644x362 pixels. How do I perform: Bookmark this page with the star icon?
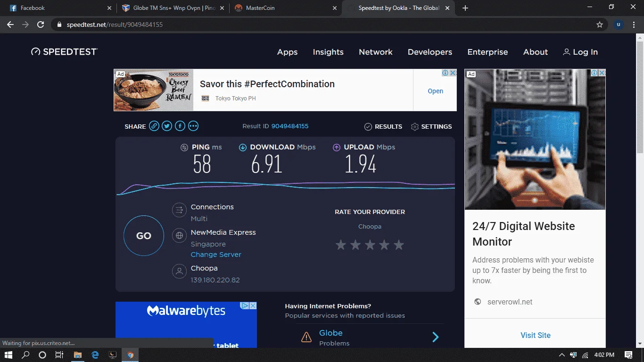tap(600, 25)
